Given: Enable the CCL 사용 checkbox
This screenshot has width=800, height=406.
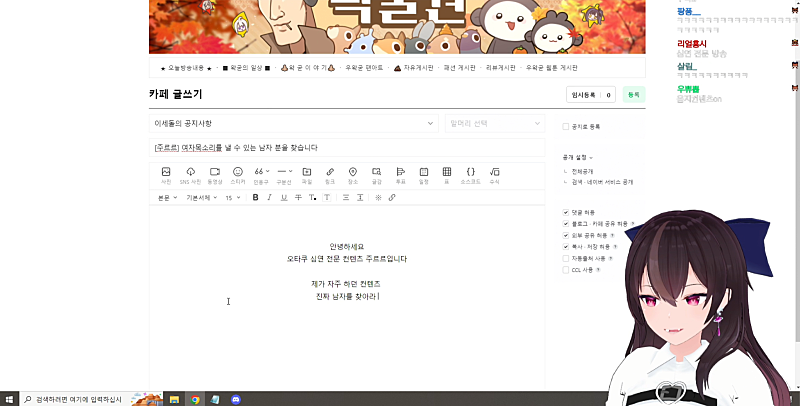Looking at the screenshot, I should click(566, 269).
